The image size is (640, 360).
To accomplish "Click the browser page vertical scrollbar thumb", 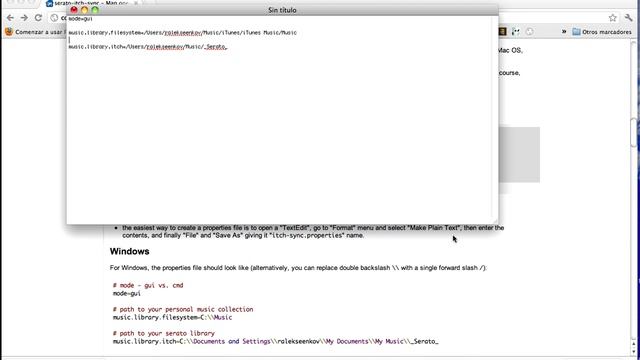I will tap(633, 133).
